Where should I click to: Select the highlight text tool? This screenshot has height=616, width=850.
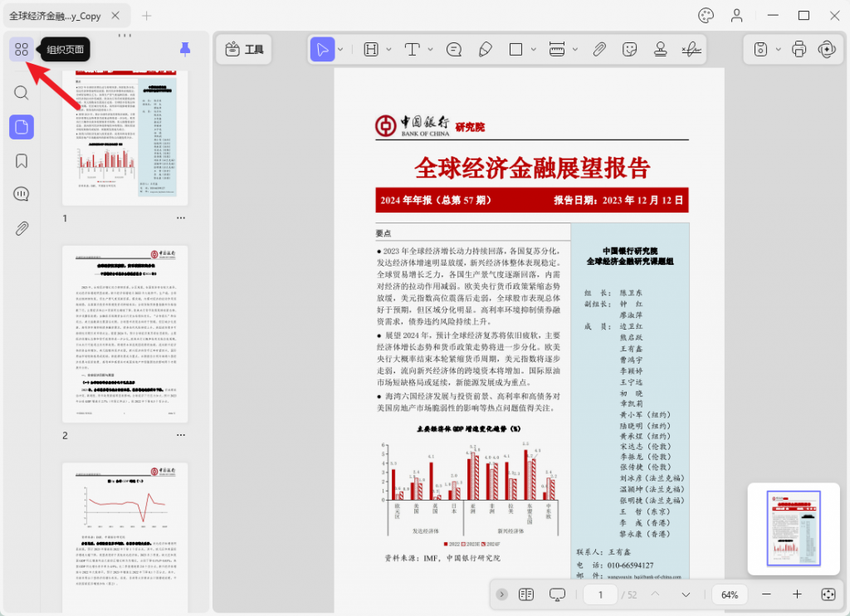[x=371, y=49]
